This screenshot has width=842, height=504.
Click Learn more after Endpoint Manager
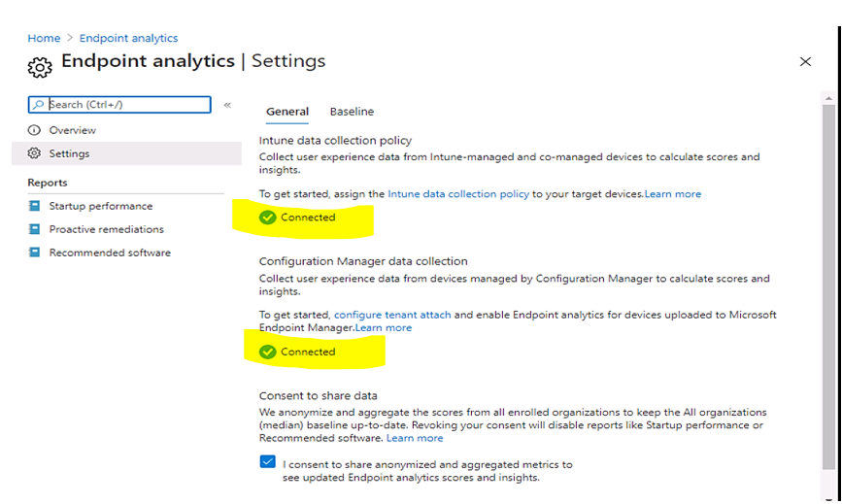click(x=384, y=328)
